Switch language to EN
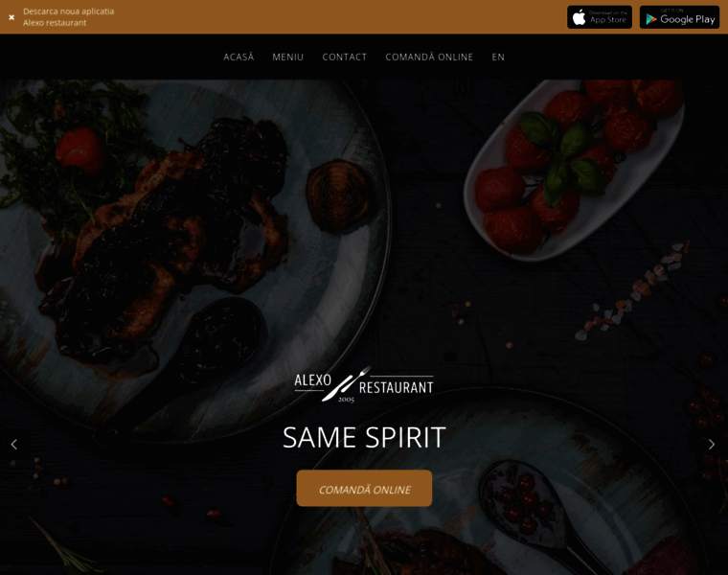Screen dimensions: 728x575 click(498, 57)
